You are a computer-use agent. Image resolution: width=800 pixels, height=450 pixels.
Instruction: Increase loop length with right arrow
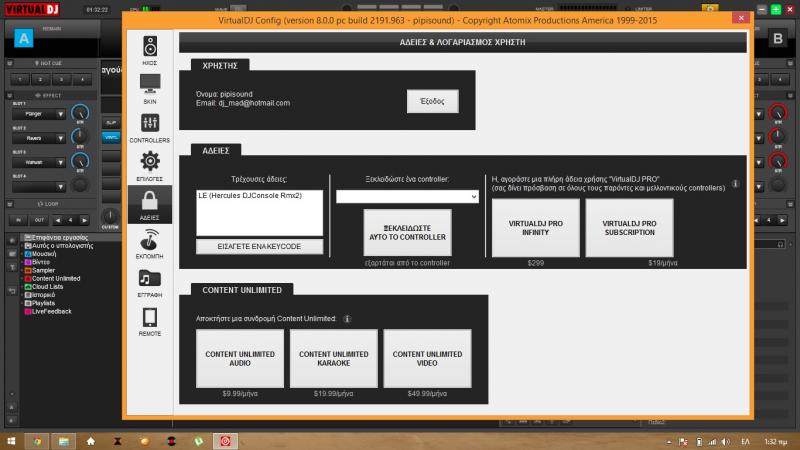84,220
